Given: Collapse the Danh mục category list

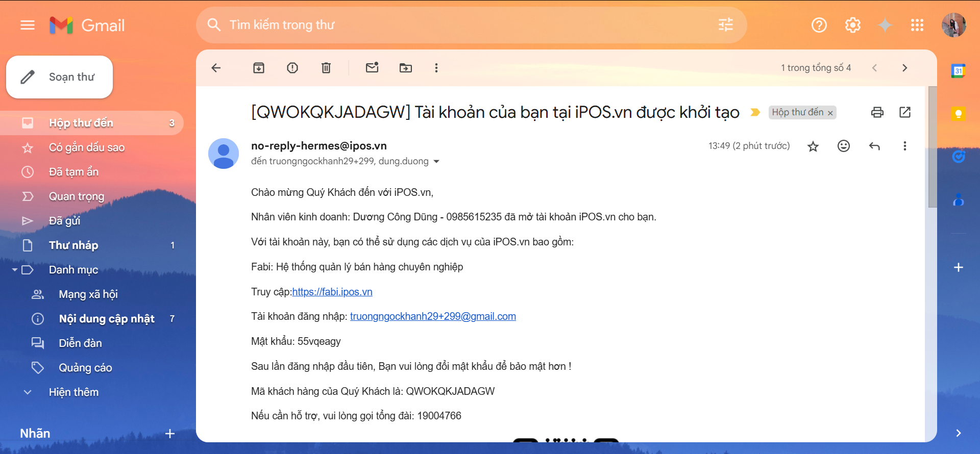Looking at the screenshot, I should tap(15, 269).
